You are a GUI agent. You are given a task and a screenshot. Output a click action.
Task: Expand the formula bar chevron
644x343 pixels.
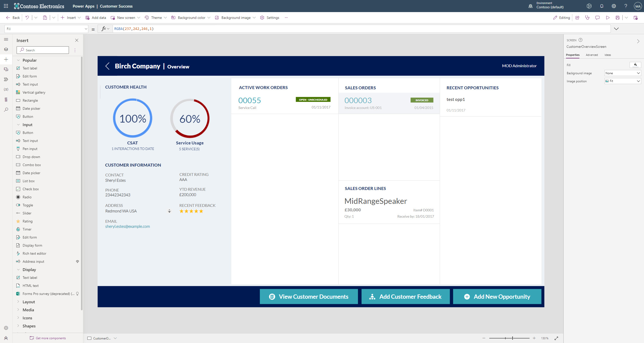coord(616,29)
